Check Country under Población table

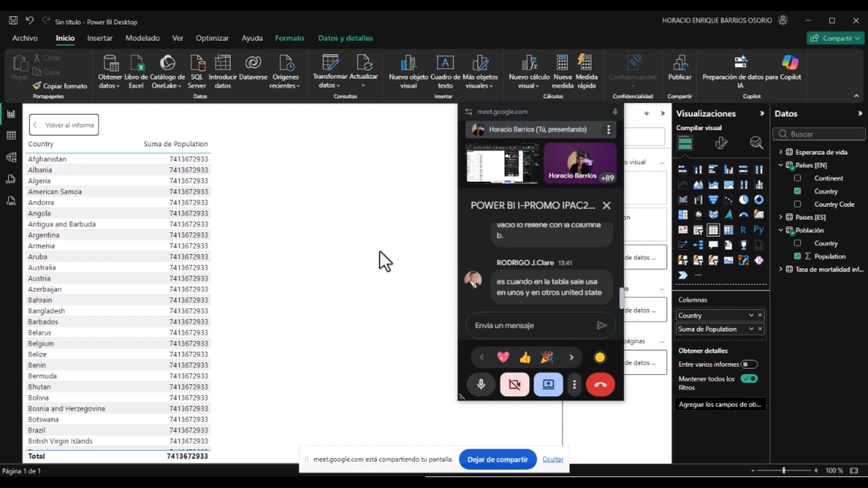point(797,243)
